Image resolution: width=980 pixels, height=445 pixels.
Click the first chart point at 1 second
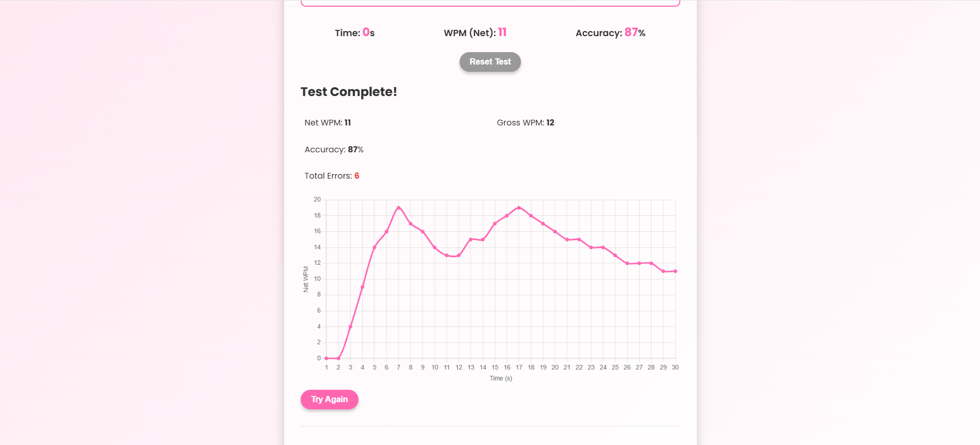[326, 358]
